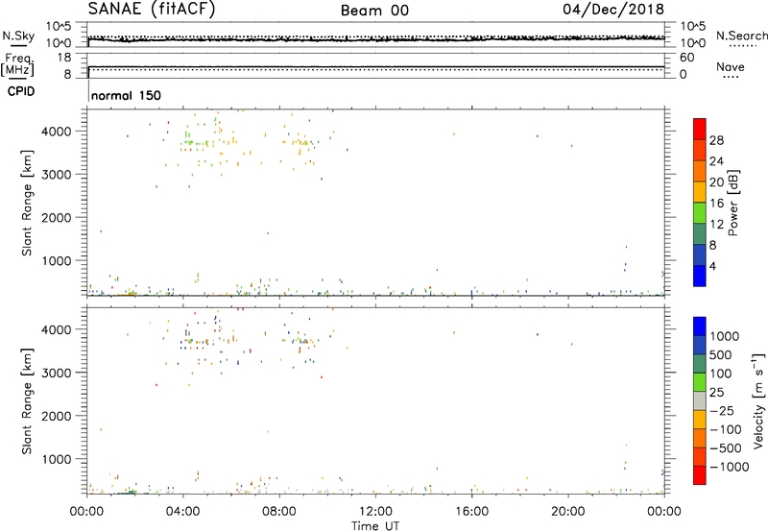Image resolution: width=768 pixels, height=532 pixels.
Task: Click the '12:00' time axis label
Action: click(375, 512)
